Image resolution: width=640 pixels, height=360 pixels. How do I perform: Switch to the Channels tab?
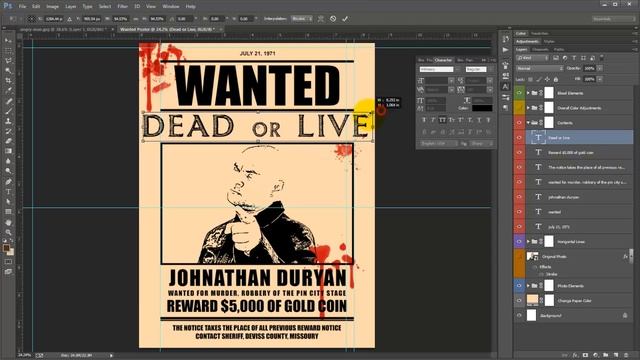point(540,49)
